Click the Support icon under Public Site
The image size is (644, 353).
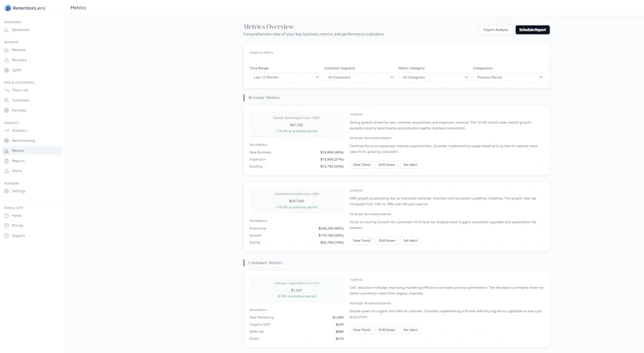[6, 236]
